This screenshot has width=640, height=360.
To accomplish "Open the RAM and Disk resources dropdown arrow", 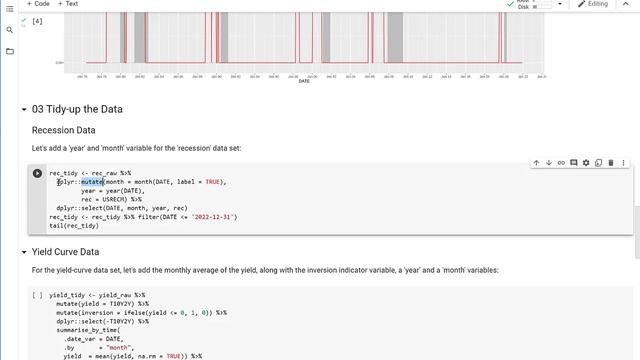I will point(560,4).
